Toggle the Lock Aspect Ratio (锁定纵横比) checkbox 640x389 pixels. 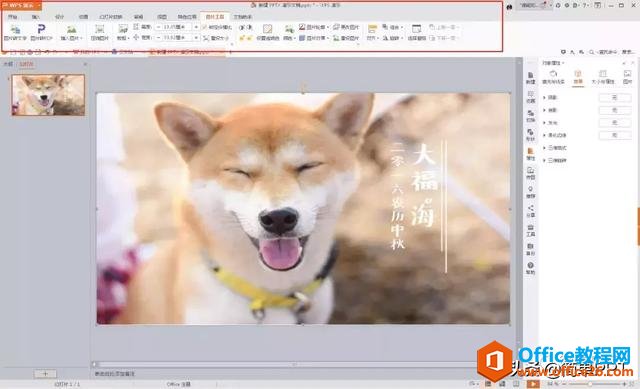pyautogui.click(x=217, y=27)
